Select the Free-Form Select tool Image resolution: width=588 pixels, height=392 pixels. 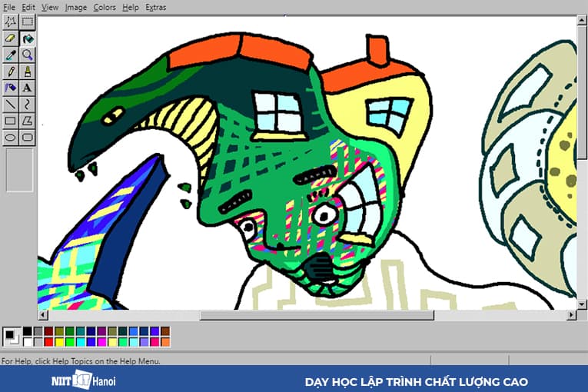pos(11,22)
